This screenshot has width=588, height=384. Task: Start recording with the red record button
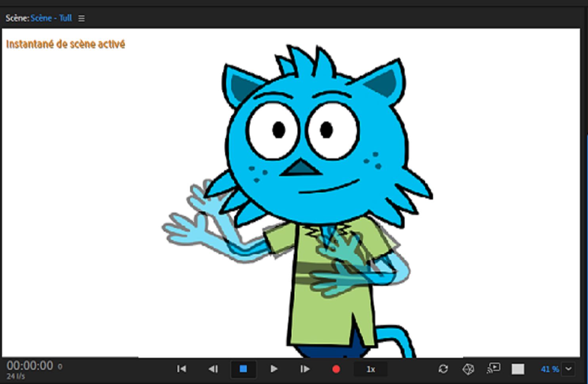pos(336,369)
